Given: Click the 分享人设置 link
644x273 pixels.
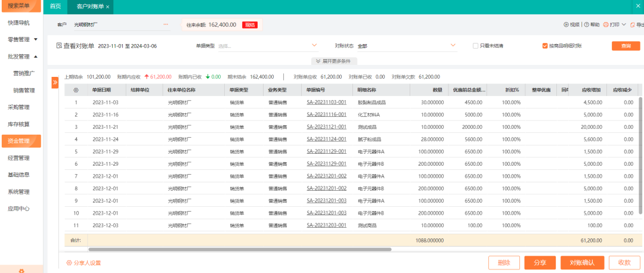Looking at the screenshot, I should [x=87, y=263].
